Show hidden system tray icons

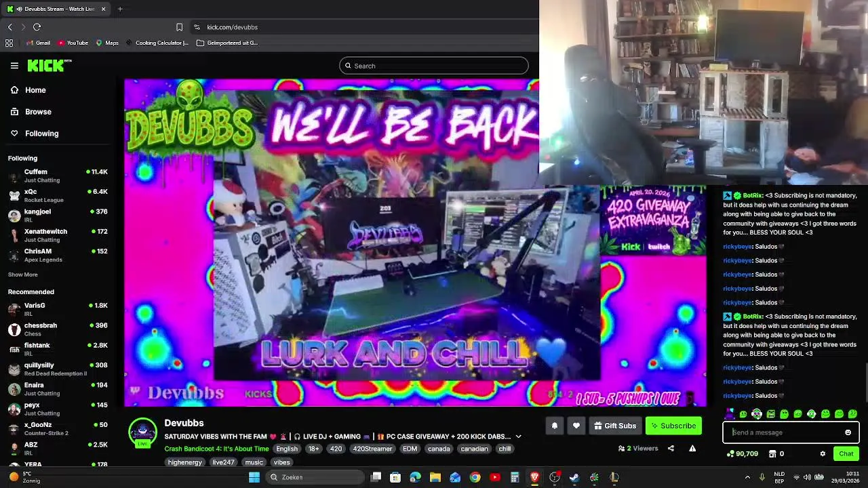(747, 477)
